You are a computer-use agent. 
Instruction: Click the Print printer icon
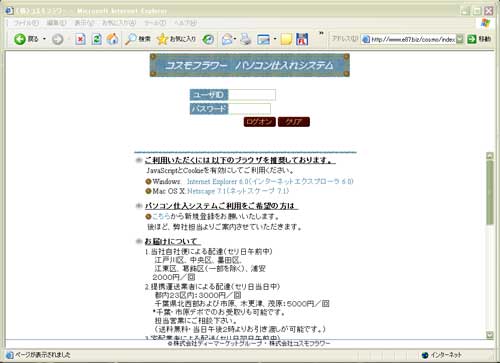(x=246, y=39)
